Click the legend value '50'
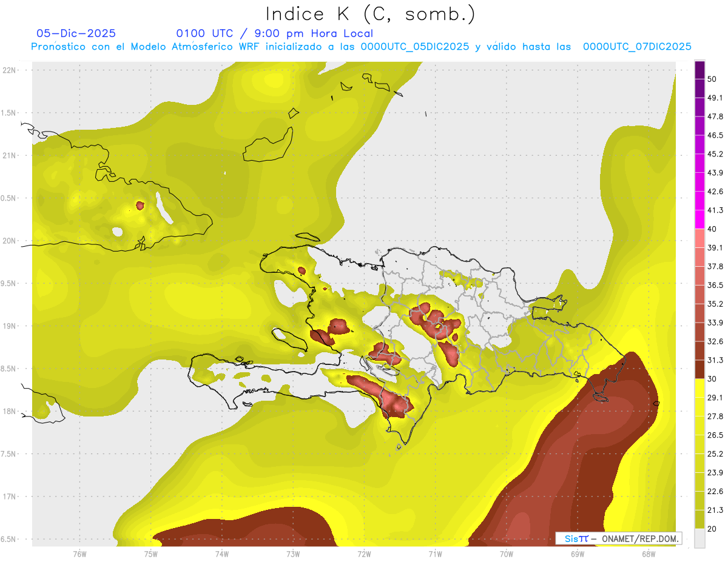Screen dimensions: 728x562 point(712,79)
